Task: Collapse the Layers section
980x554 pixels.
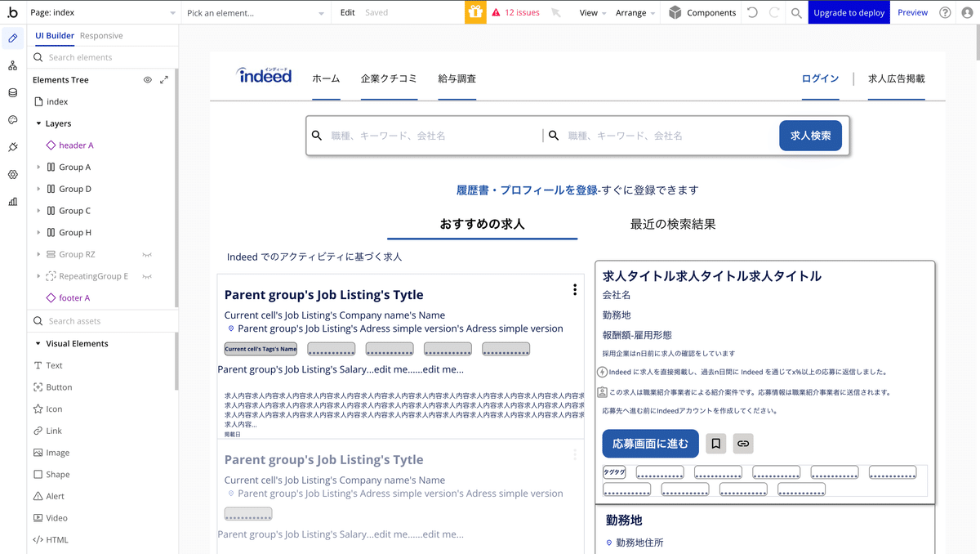Action: click(x=38, y=123)
